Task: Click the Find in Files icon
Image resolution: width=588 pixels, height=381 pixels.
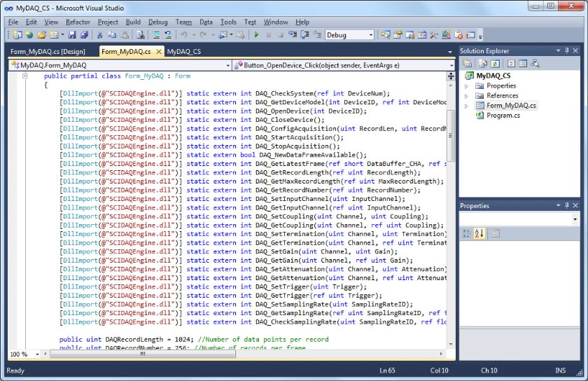Action: click(140, 35)
